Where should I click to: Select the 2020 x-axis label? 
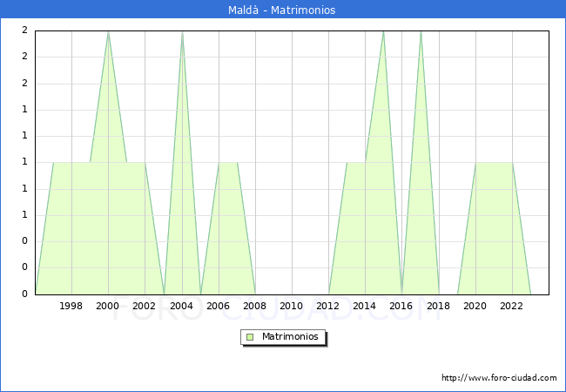(x=475, y=306)
